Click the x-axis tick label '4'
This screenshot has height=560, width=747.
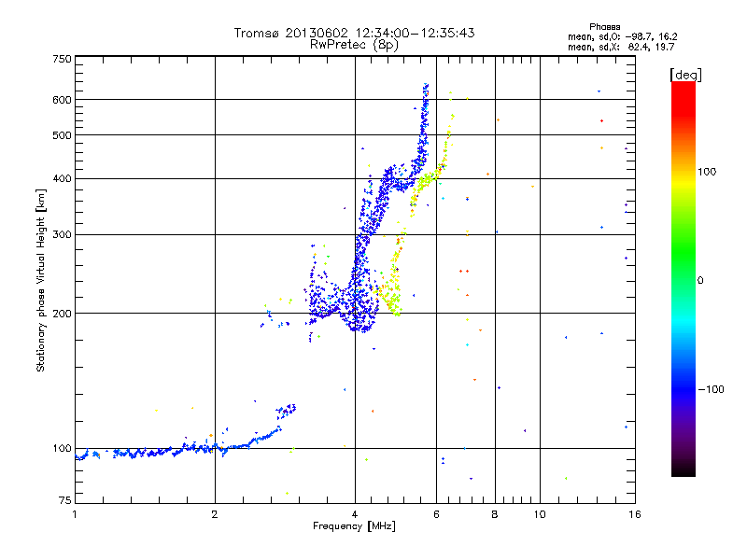(355, 514)
